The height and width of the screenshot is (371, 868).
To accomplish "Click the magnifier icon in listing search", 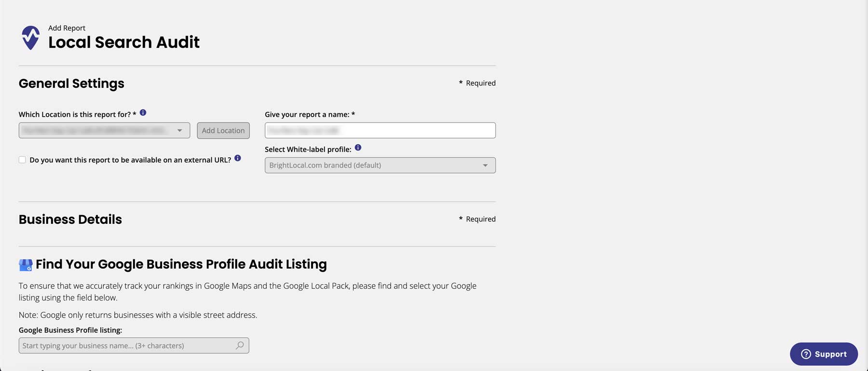I will click(240, 345).
